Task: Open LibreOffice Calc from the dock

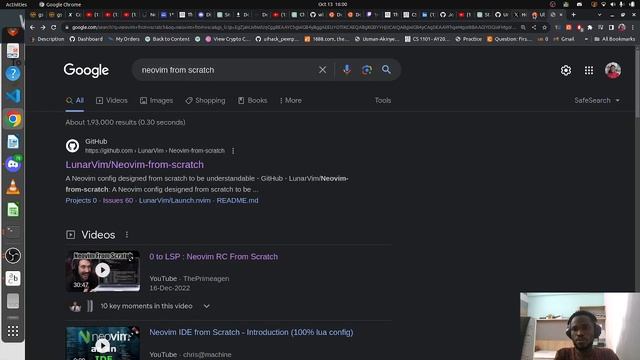Action: (13, 210)
